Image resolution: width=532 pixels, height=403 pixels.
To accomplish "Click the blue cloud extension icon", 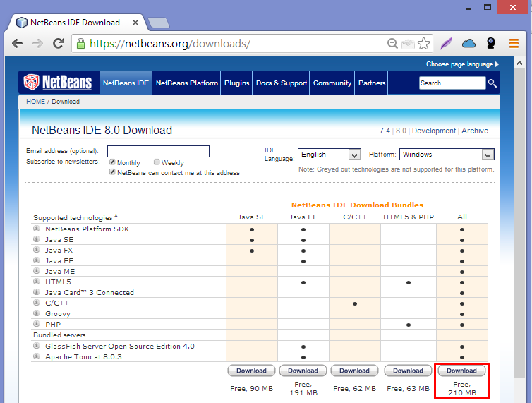I will (x=469, y=44).
